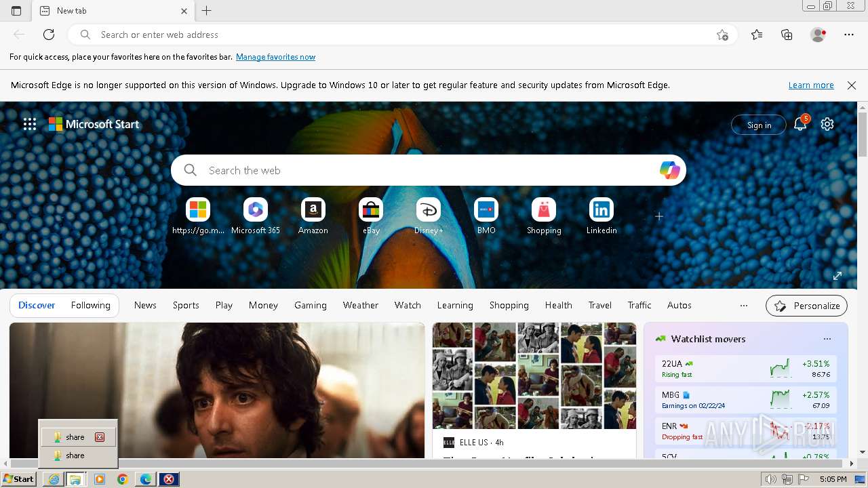The image size is (868, 488).
Task: Open the Sports category
Action: pyautogui.click(x=186, y=306)
